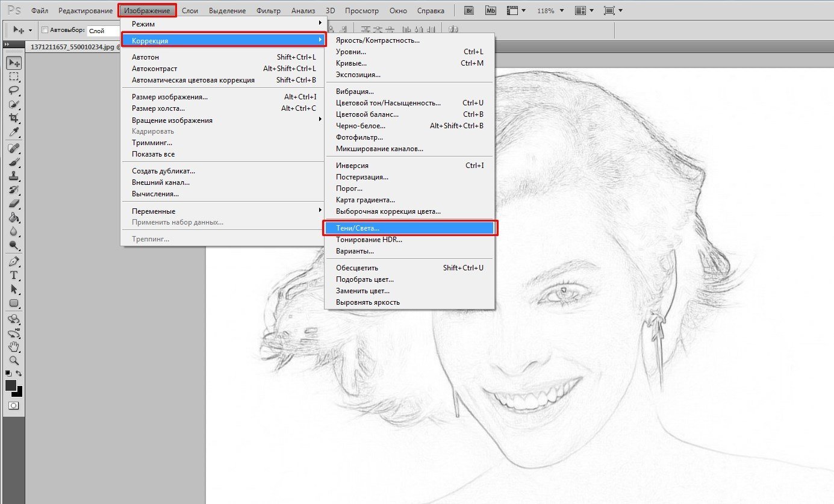Select the Horizontal Type tool

(13, 275)
